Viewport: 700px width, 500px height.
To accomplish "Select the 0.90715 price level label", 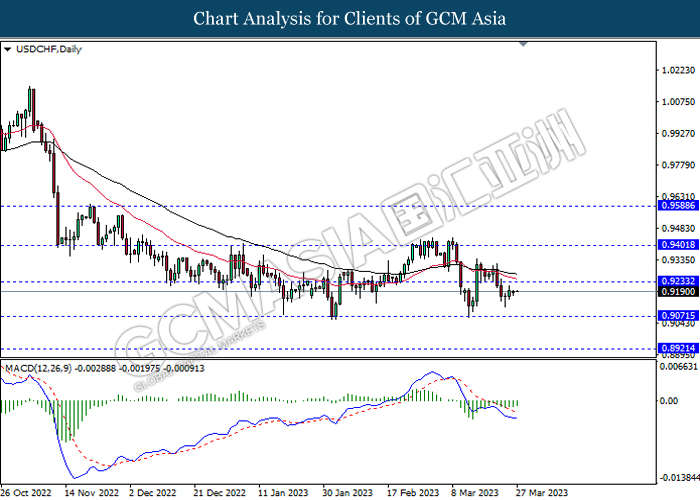I will 678,316.
